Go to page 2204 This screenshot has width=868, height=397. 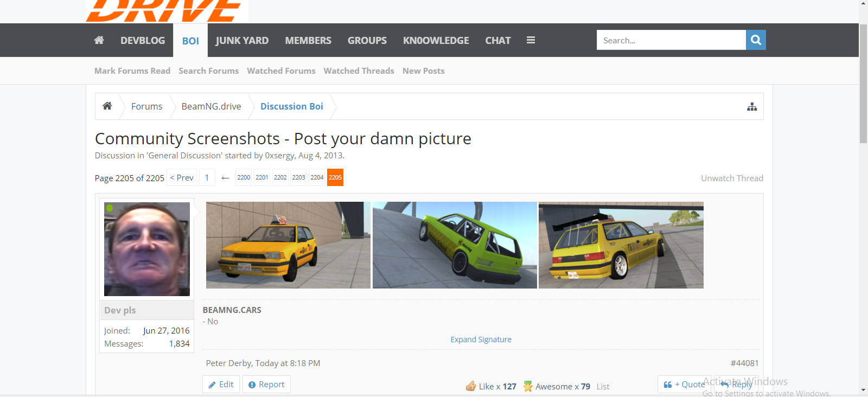pos(317,177)
